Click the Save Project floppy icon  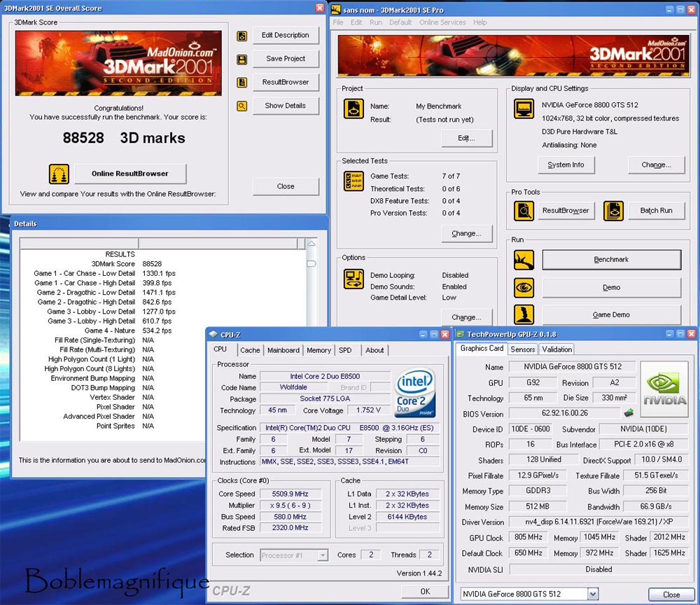coord(242,60)
